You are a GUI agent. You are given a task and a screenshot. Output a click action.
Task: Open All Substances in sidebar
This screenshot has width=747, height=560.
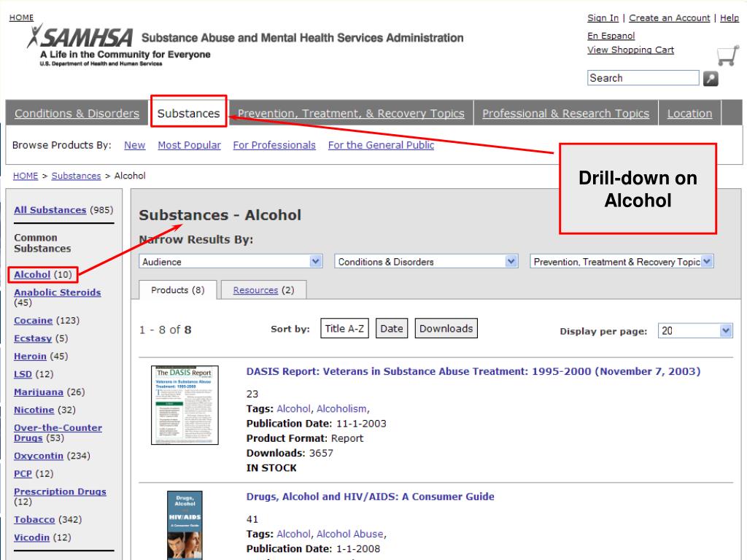pyautogui.click(x=50, y=210)
